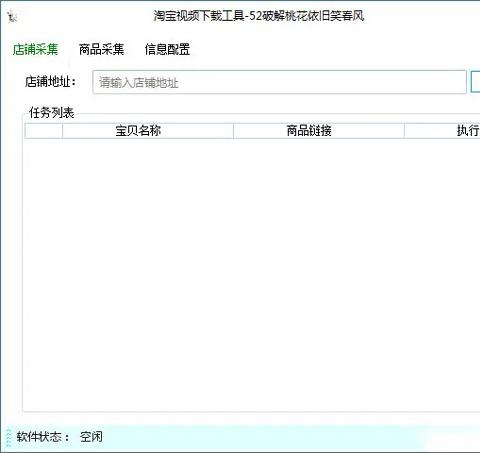Click the window title 淘宝视频下载工具
Viewport: 480px width, 453px height.
(199, 16)
